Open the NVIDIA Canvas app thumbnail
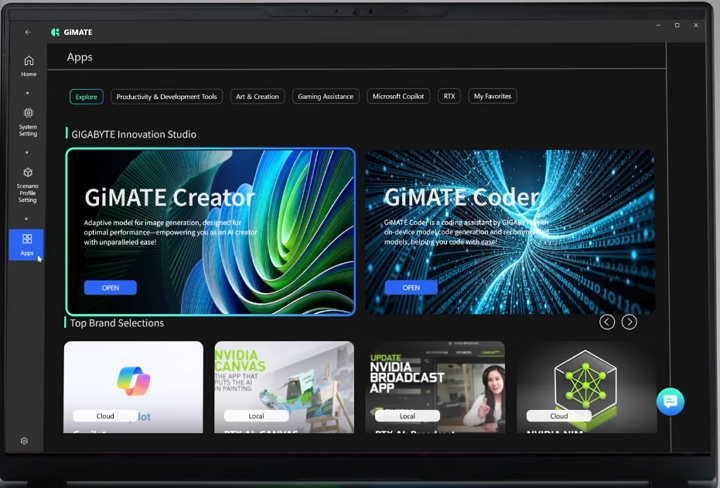720x488 pixels. click(284, 386)
